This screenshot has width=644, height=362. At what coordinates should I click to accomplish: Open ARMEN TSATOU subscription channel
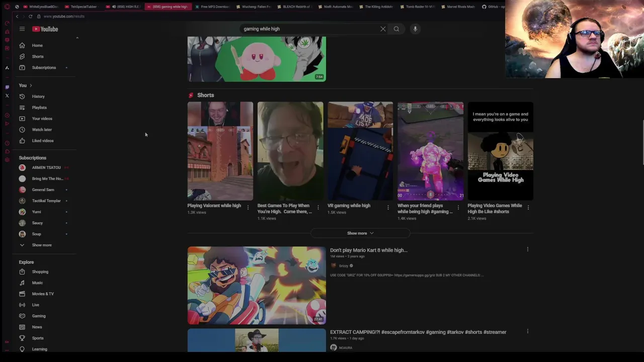(46, 167)
